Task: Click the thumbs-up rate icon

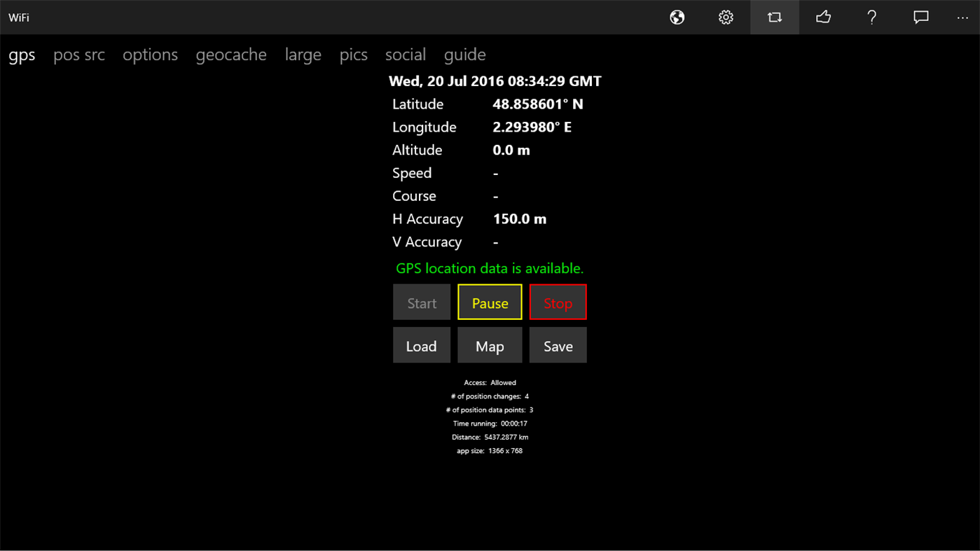Action: click(823, 17)
